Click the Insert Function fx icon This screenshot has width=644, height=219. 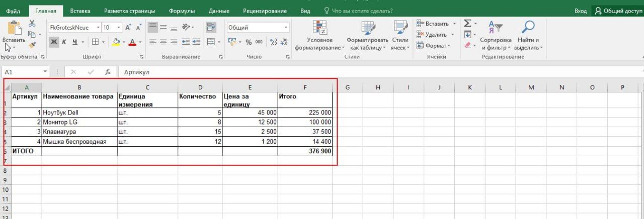(x=108, y=72)
